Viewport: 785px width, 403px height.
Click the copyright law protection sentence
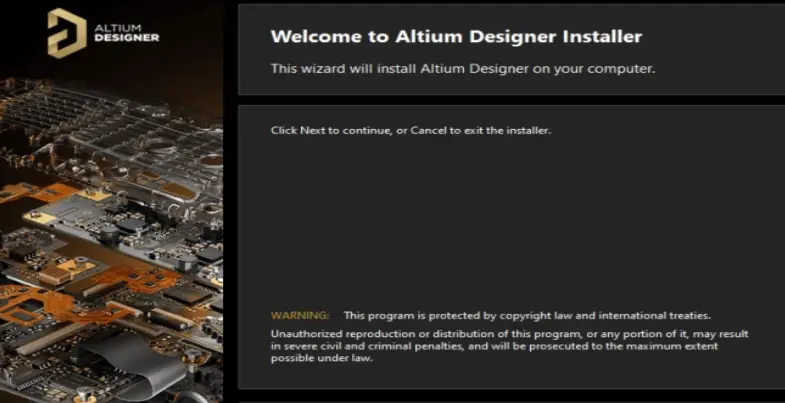pyautogui.click(x=527, y=316)
